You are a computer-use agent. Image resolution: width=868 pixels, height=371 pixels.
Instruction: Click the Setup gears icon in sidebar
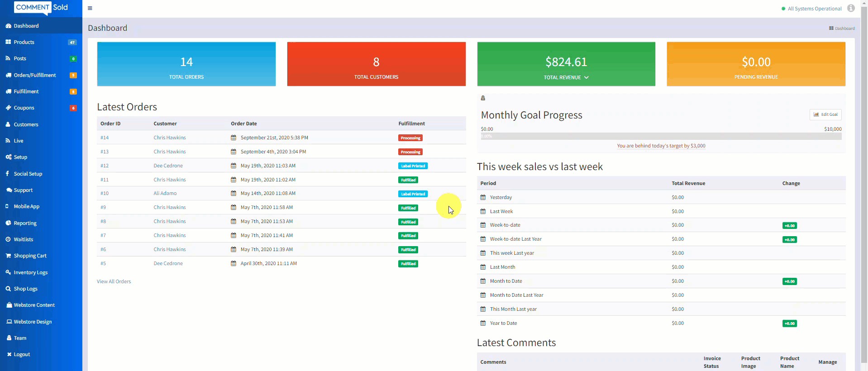[x=8, y=157]
